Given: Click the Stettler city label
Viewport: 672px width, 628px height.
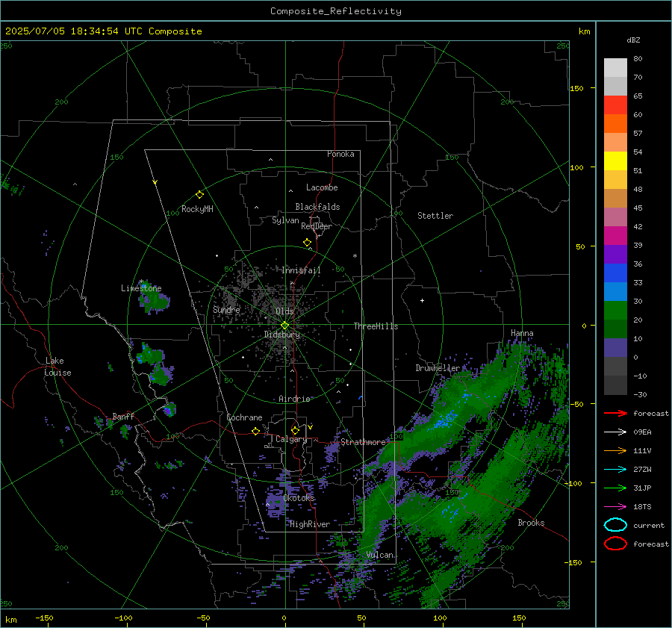Looking at the screenshot, I should (x=435, y=216).
